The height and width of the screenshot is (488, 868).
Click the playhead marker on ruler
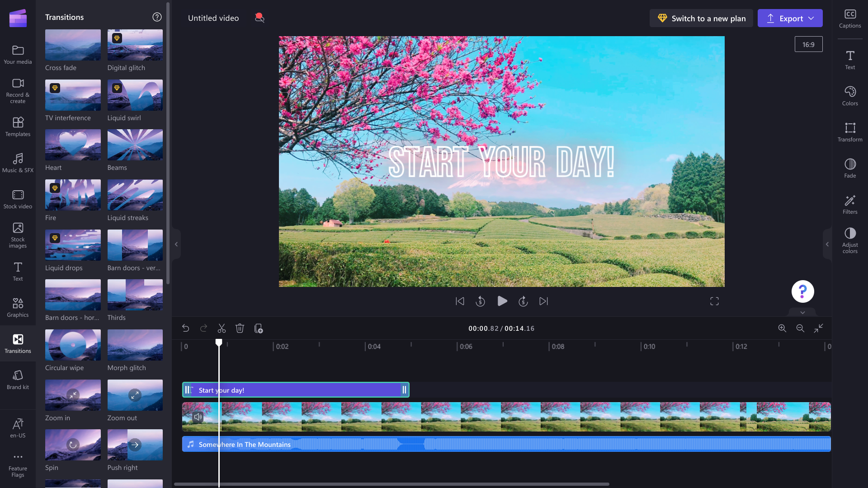[219, 343]
